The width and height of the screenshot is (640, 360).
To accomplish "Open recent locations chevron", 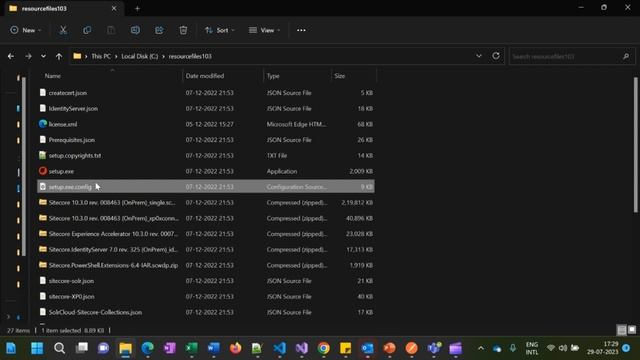I will point(43,56).
